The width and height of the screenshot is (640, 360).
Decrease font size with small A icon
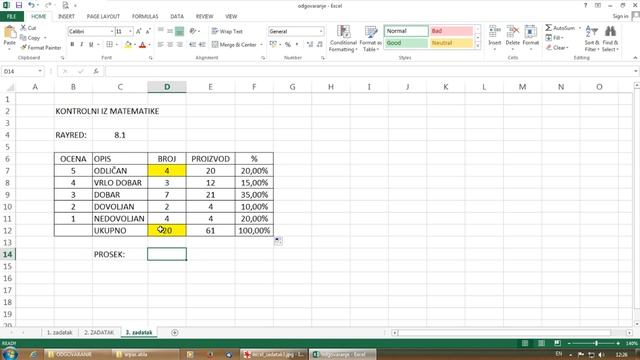(148, 31)
